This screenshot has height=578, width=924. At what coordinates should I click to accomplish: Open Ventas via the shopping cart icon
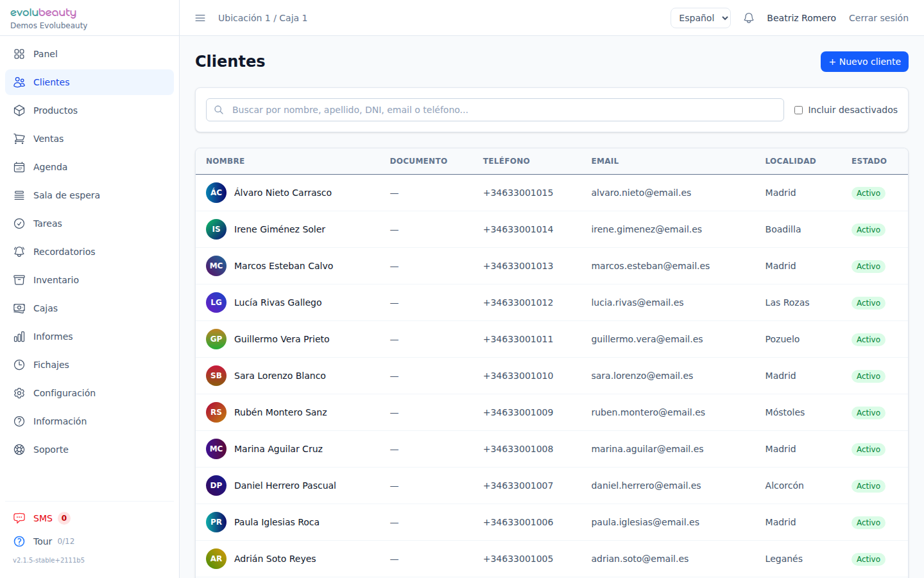(19, 139)
